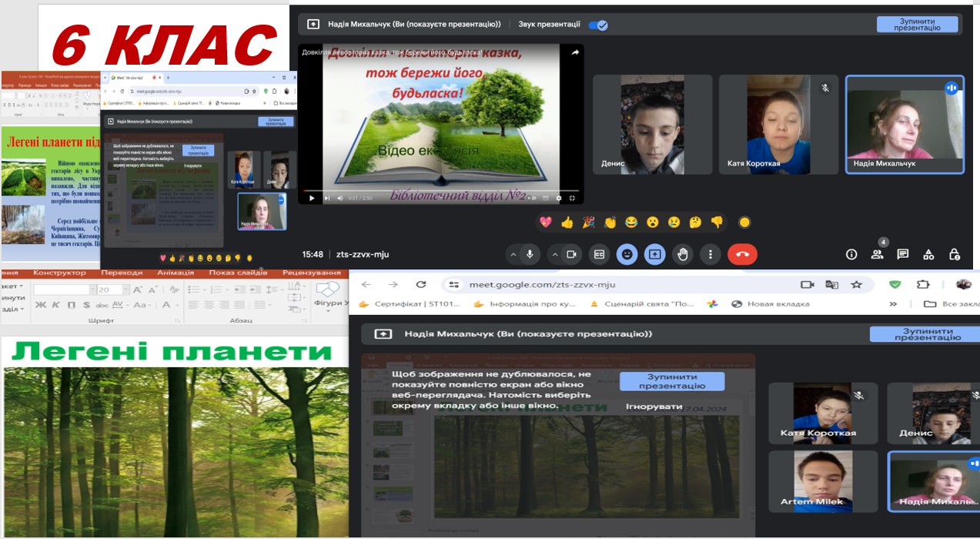Open the emoji reactions button in Meet toolbar
Image resolution: width=980 pixels, height=539 pixels.
(627, 254)
